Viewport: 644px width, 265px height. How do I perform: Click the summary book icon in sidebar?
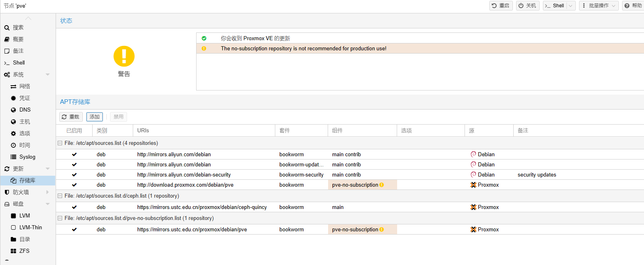[x=7, y=39]
